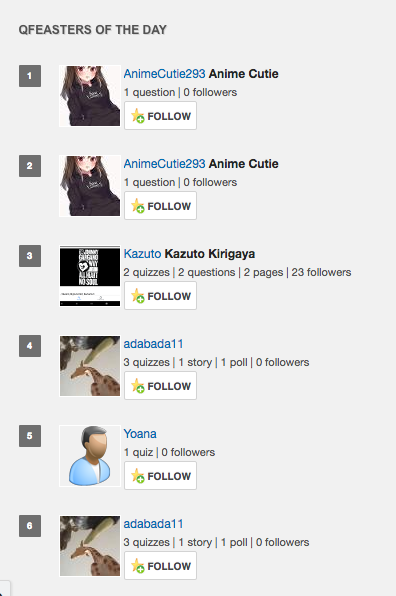Open the Yoana profile link
The image size is (396, 596).
coord(140,434)
